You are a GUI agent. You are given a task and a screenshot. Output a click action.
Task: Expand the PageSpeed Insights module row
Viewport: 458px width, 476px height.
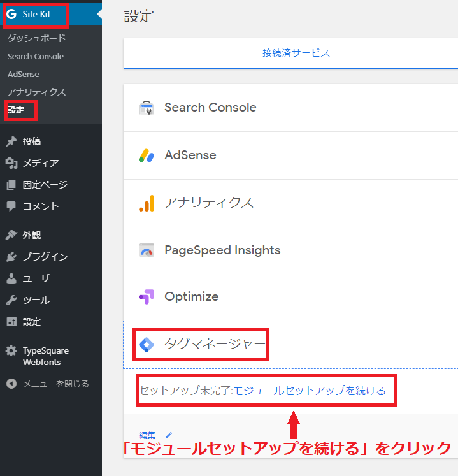(x=290, y=250)
